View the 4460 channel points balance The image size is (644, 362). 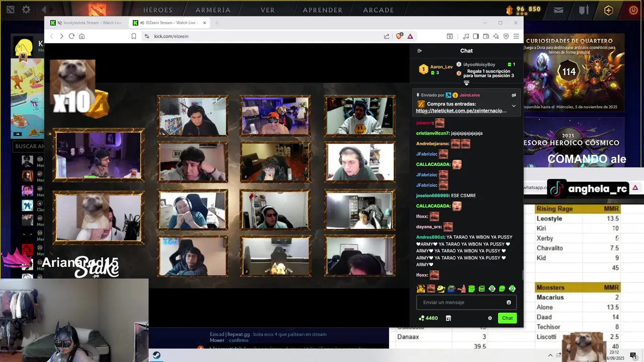tap(428, 318)
